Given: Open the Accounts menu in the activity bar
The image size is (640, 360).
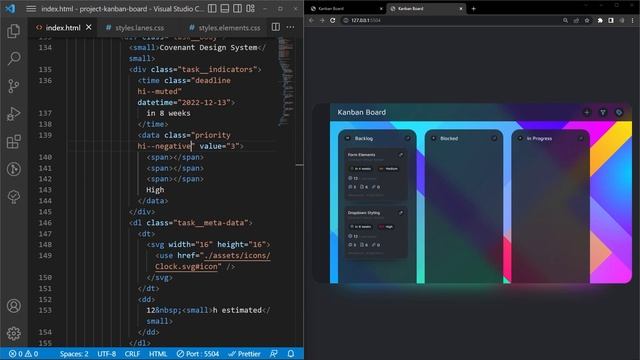Looking at the screenshot, I should click(x=13, y=306).
